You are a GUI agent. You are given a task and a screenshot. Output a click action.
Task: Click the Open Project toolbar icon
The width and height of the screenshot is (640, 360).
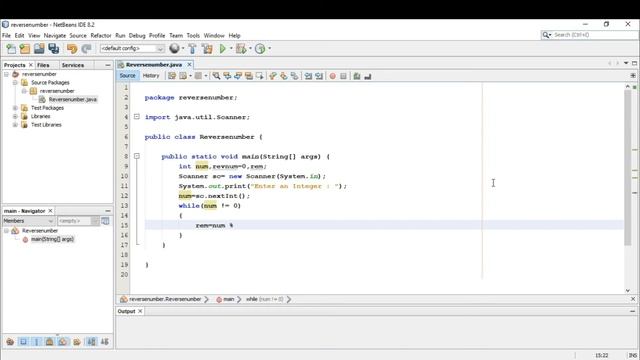(39, 49)
